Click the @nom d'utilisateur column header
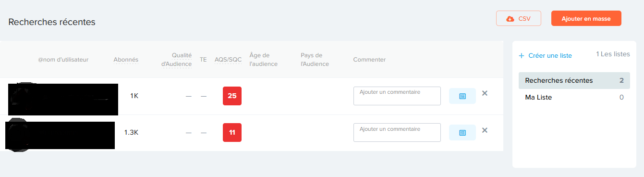The image size is (644, 177). click(63, 60)
